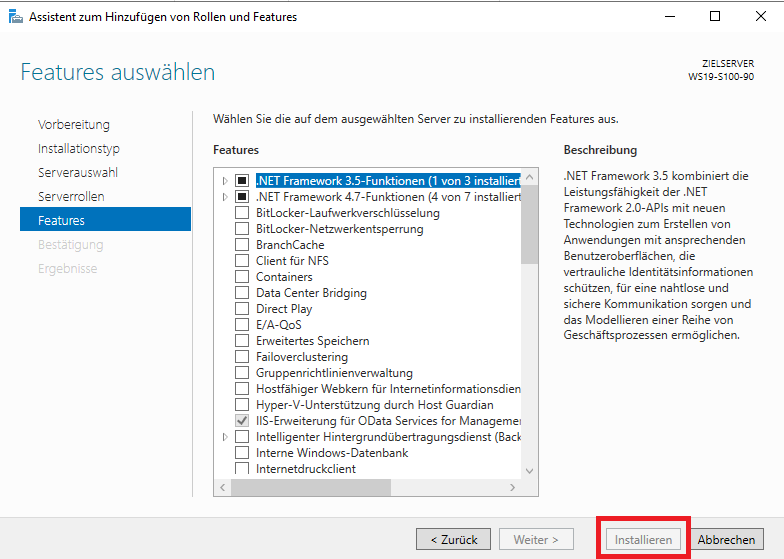
Task: Check the Gruppenrichtlinienverwaltung checkbox
Action: coord(242,373)
